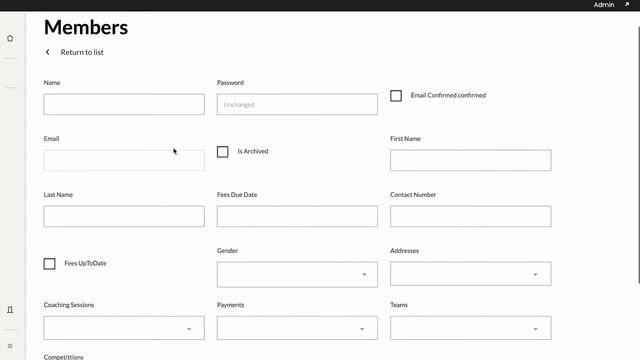This screenshot has width=640, height=360.
Task: Click the page vertical scrollbar
Action: [x=638, y=155]
